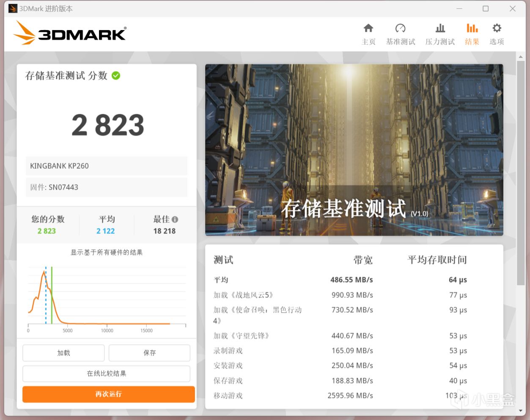Click the 77 µs access time value
The width and height of the screenshot is (530, 420).
click(458, 295)
